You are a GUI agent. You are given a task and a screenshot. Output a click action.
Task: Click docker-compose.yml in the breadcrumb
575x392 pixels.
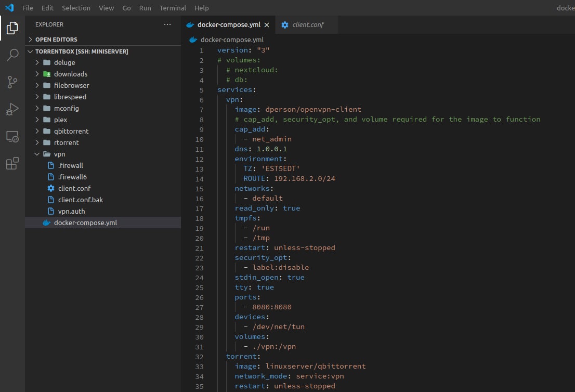coord(232,40)
